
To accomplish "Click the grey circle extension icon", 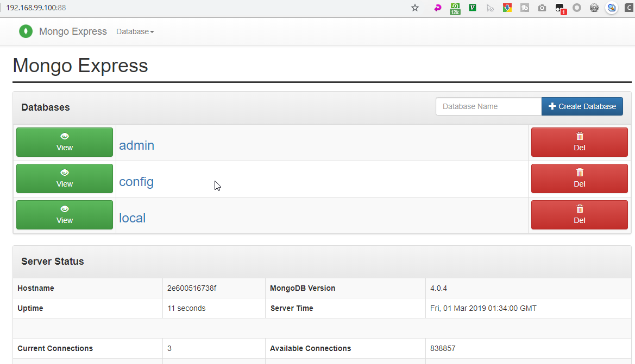I will [577, 8].
